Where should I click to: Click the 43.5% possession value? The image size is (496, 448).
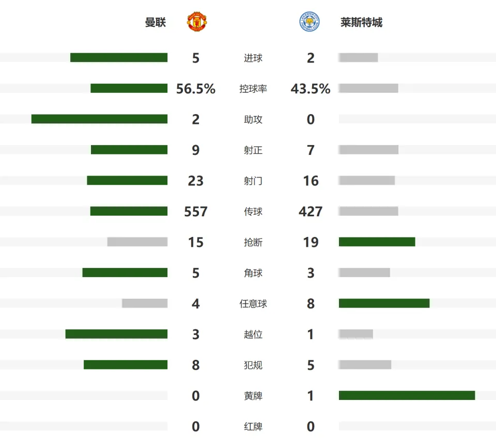pos(311,89)
